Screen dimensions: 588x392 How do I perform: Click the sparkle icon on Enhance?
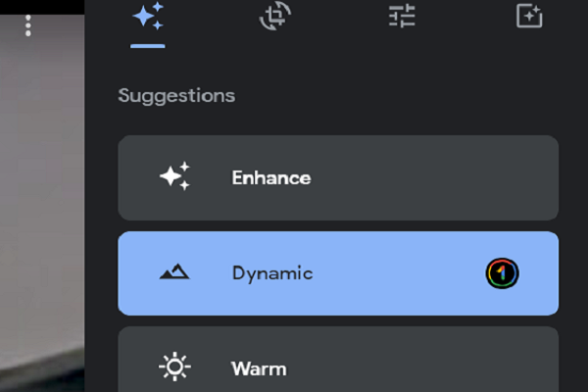tap(174, 177)
